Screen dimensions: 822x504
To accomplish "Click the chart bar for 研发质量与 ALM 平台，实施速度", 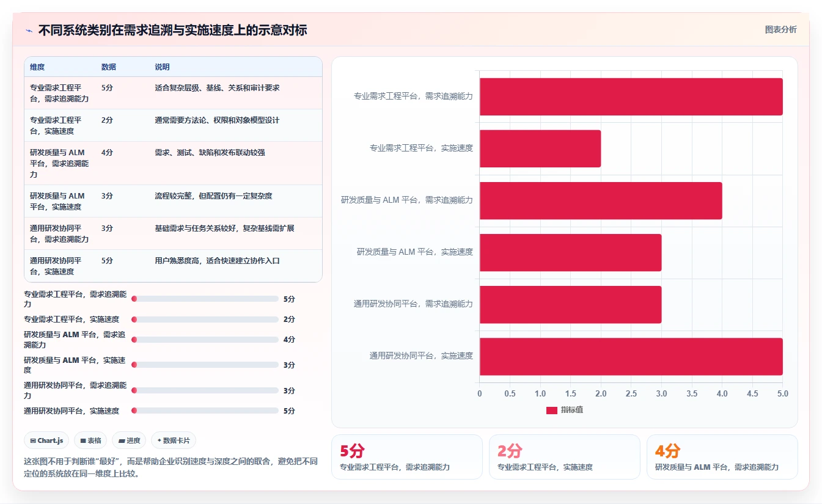I will (570, 252).
